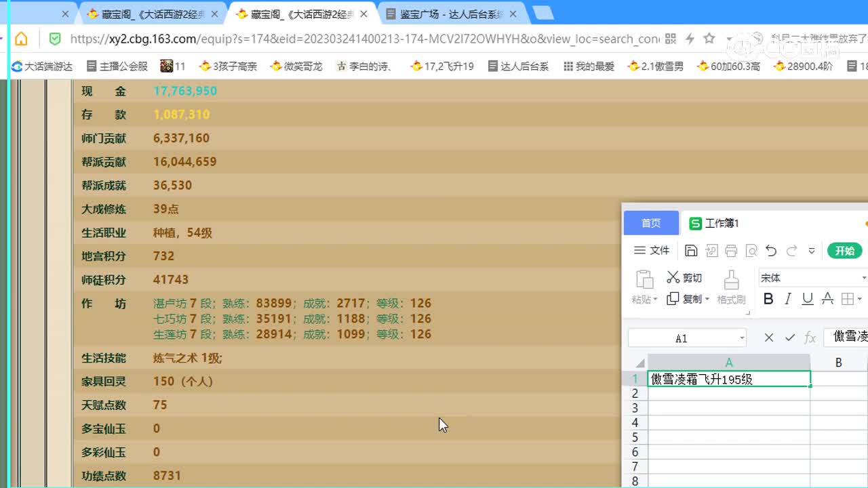868x488 pixels.
Task: Bookmark the page with the star icon
Action: click(x=709, y=39)
